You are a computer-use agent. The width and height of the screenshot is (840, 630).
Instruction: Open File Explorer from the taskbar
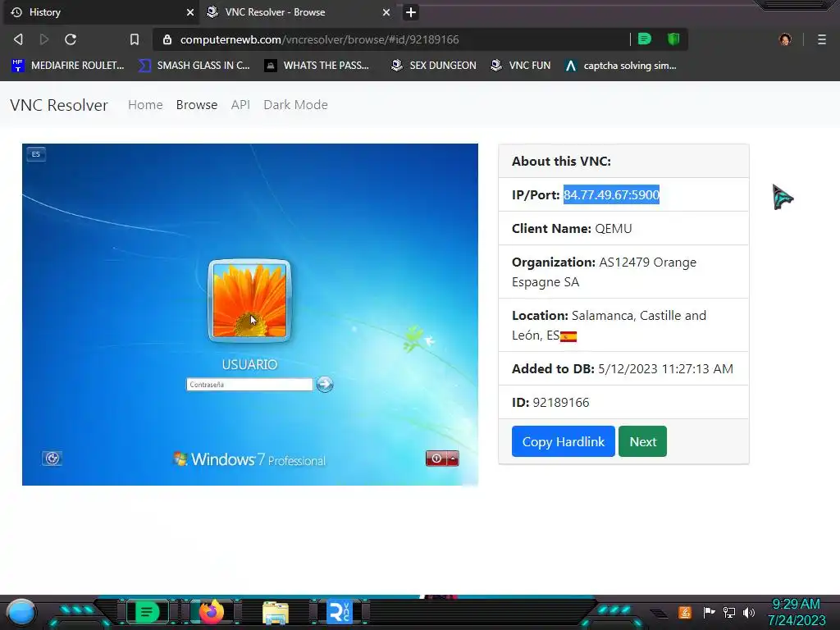click(x=276, y=613)
